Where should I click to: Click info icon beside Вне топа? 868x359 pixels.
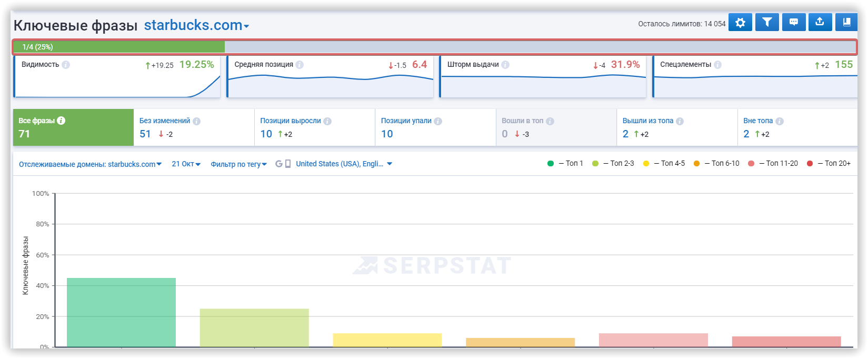coord(780,121)
